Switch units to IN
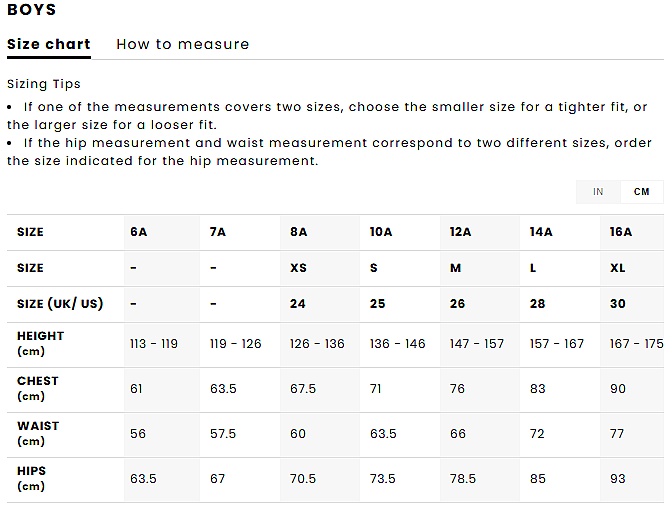The height and width of the screenshot is (510, 672). tap(598, 192)
